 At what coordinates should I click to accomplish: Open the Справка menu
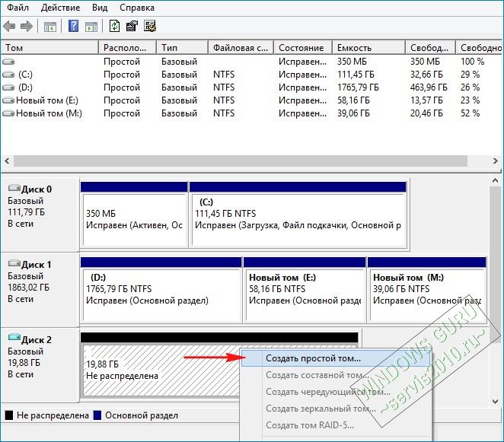click(x=137, y=8)
